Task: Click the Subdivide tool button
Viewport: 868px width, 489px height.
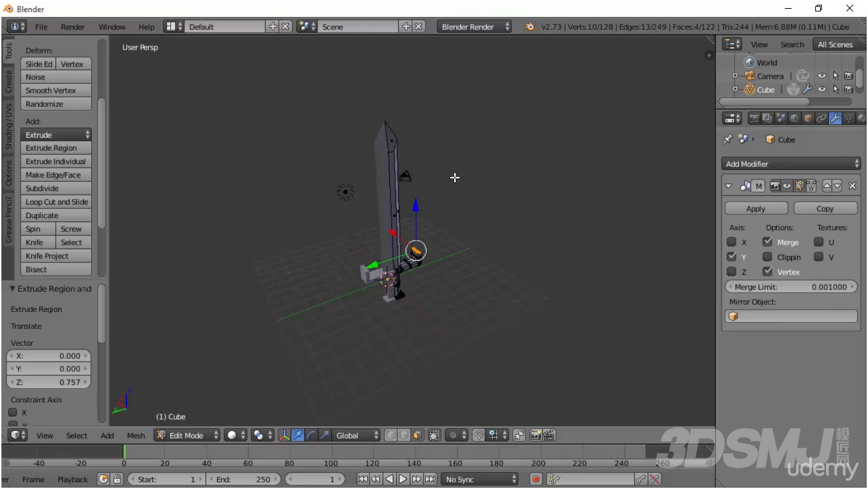Action: [56, 188]
